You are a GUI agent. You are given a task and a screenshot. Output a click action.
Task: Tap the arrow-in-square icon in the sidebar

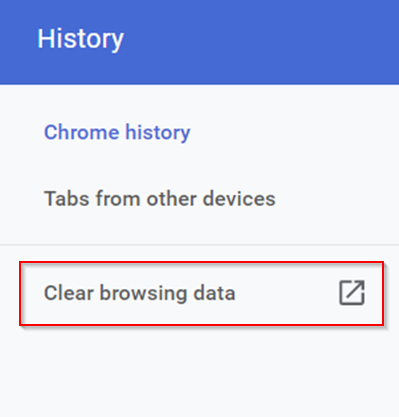click(352, 293)
